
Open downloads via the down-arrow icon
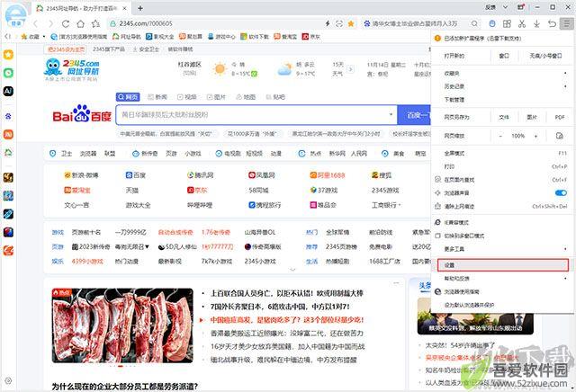[536, 23]
